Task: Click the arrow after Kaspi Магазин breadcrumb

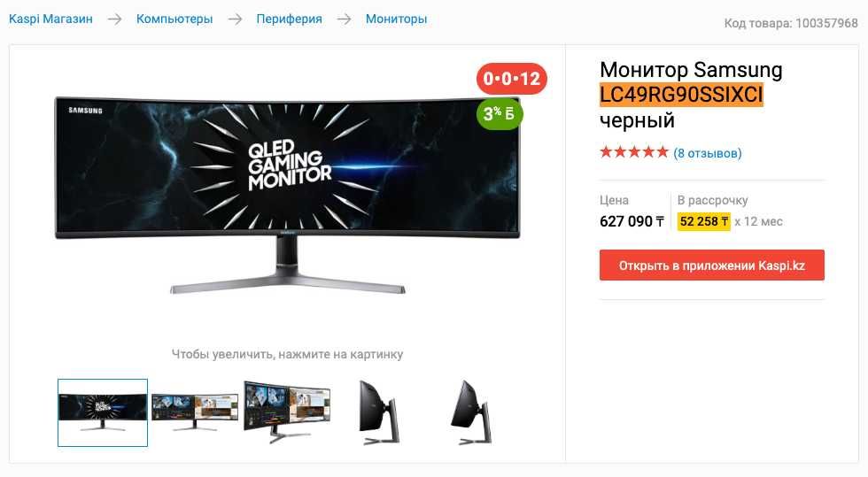Action: tap(114, 19)
